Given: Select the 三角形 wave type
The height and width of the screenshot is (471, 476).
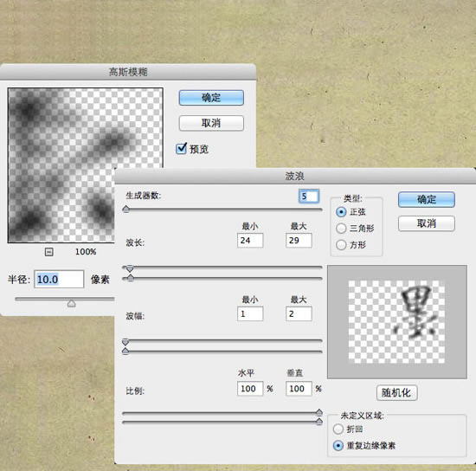Looking at the screenshot, I should coord(341,229).
